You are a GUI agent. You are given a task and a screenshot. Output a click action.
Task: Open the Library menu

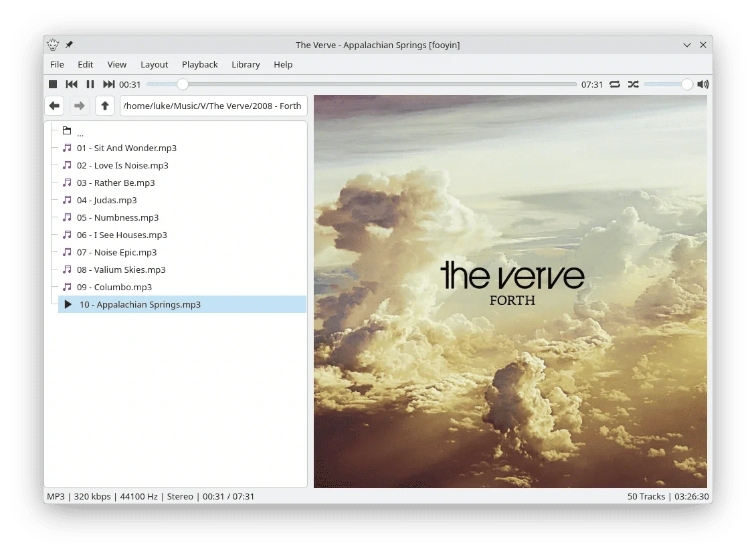click(246, 65)
